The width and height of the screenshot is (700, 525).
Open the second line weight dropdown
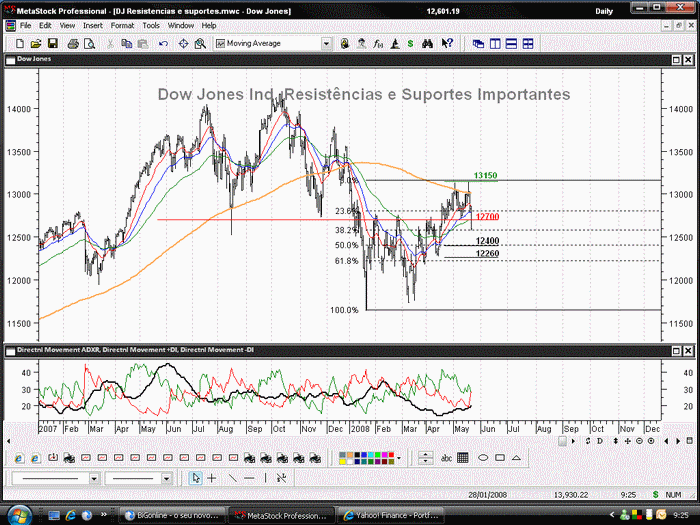(x=167, y=479)
